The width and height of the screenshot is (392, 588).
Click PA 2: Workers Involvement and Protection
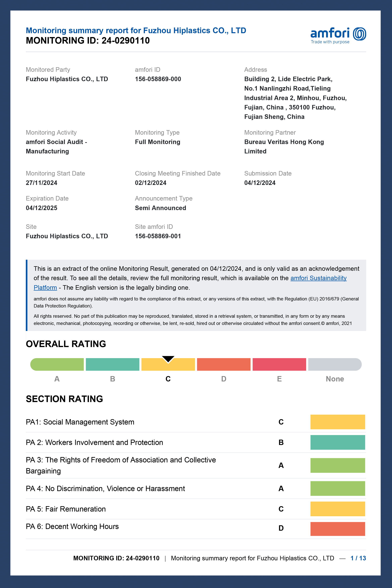coord(95,442)
